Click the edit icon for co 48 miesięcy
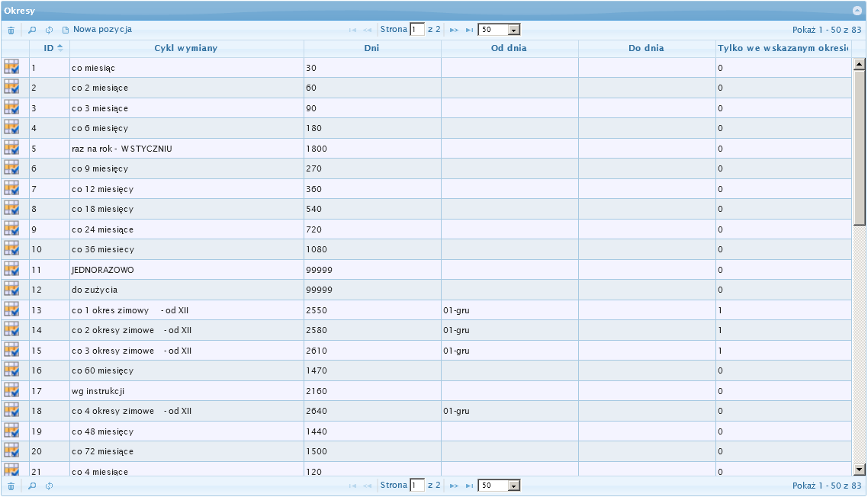Image resolution: width=868 pixels, height=497 pixels. click(11, 431)
